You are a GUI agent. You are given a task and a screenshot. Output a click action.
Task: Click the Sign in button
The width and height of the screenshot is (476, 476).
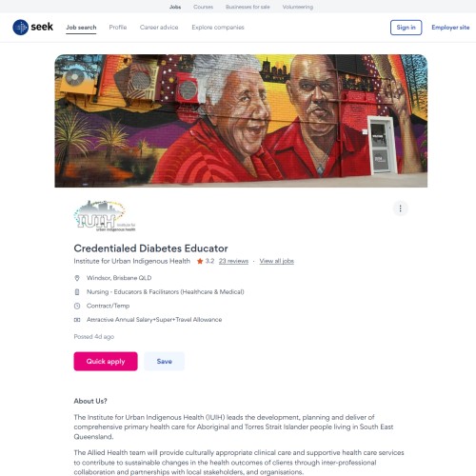click(x=406, y=28)
